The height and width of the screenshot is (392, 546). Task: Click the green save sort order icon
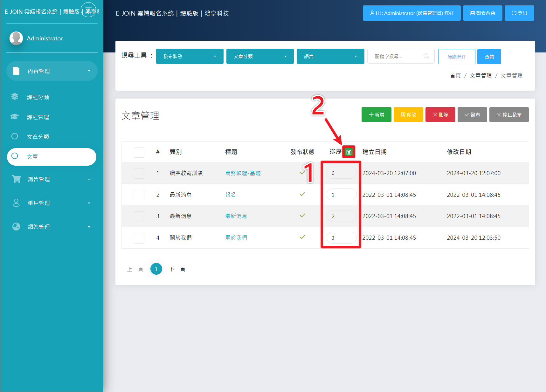(349, 152)
